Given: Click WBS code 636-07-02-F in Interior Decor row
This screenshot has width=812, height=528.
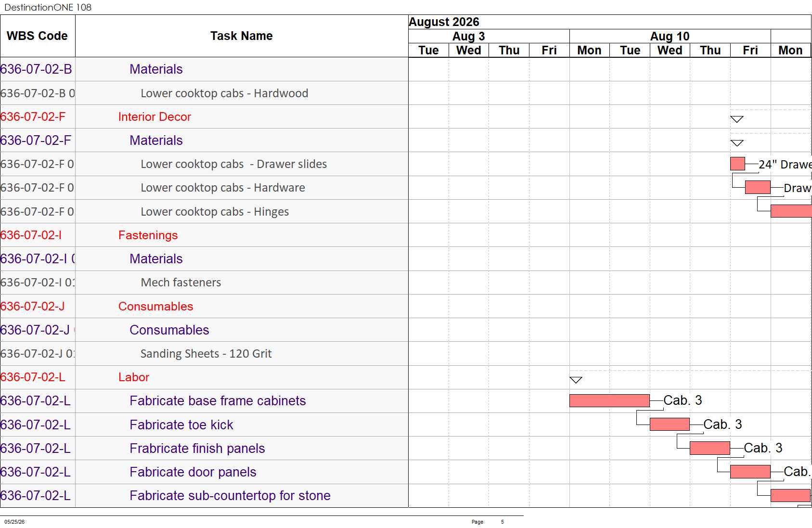Looking at the screenshot, I should 33,117.
